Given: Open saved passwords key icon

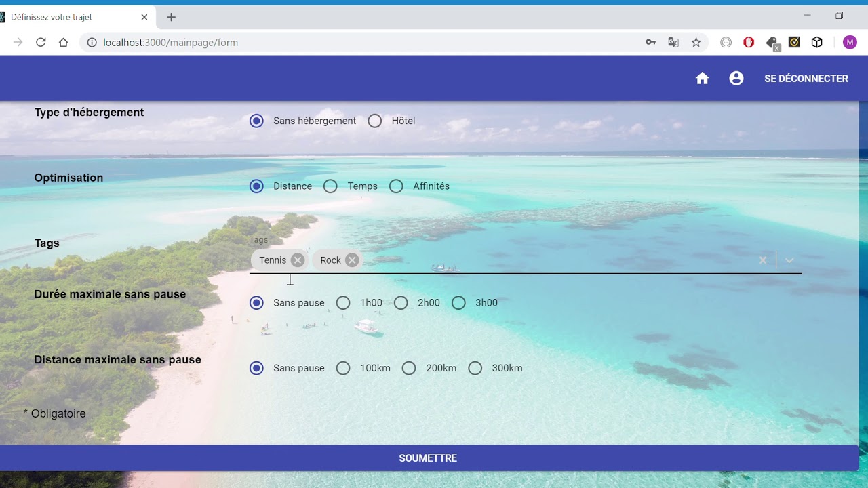Looking at the screenshot, I should coord(650,42).
